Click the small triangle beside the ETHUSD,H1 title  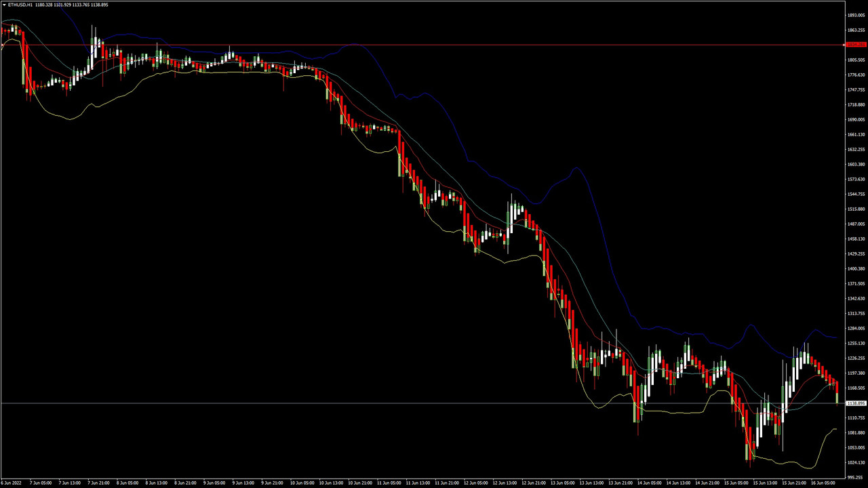coord(3,5)
